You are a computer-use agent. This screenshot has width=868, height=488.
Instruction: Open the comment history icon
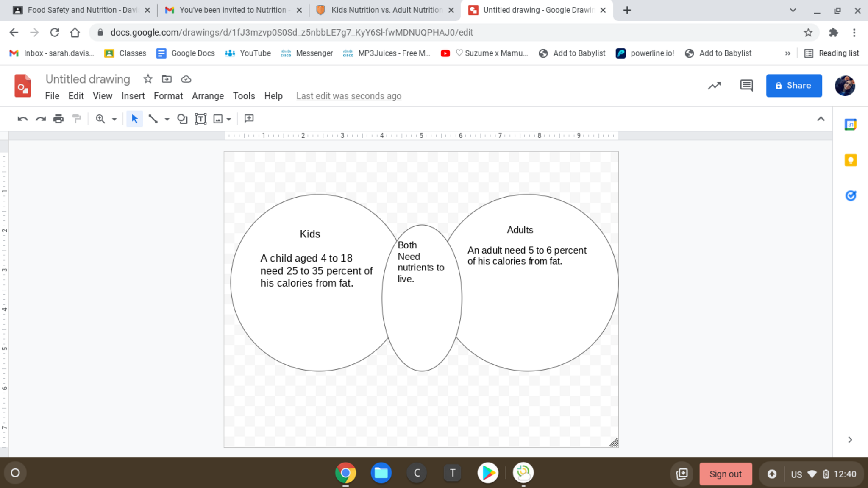click(746, 86)
